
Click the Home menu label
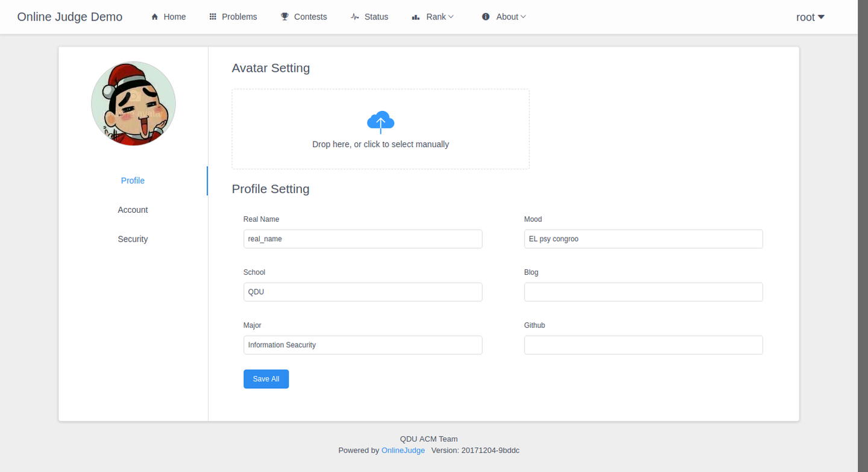pyautogui.click(x=175, y=17)
